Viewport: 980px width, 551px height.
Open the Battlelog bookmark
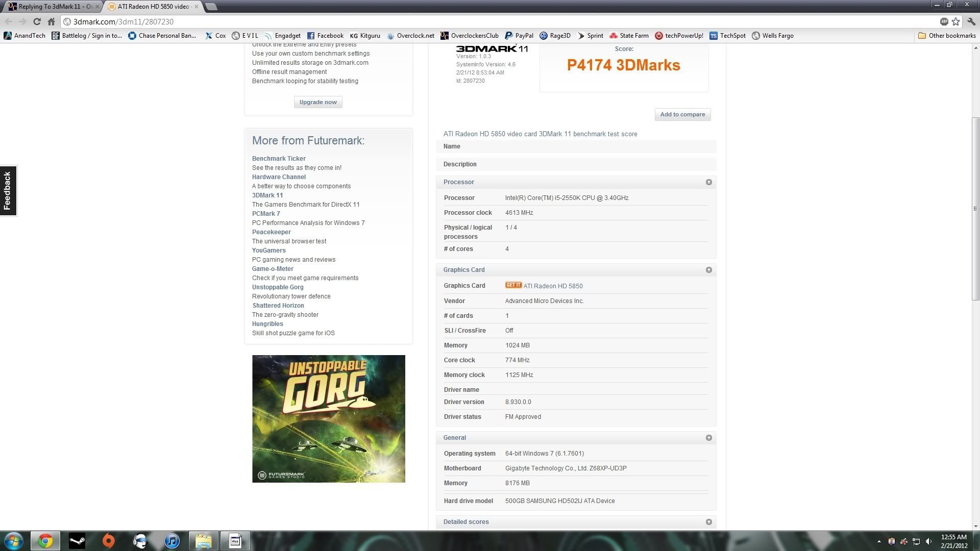pos(87,36)
